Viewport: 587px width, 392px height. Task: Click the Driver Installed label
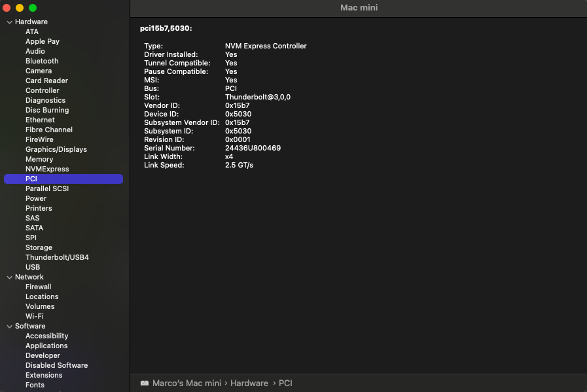click(x=171, y=55)
